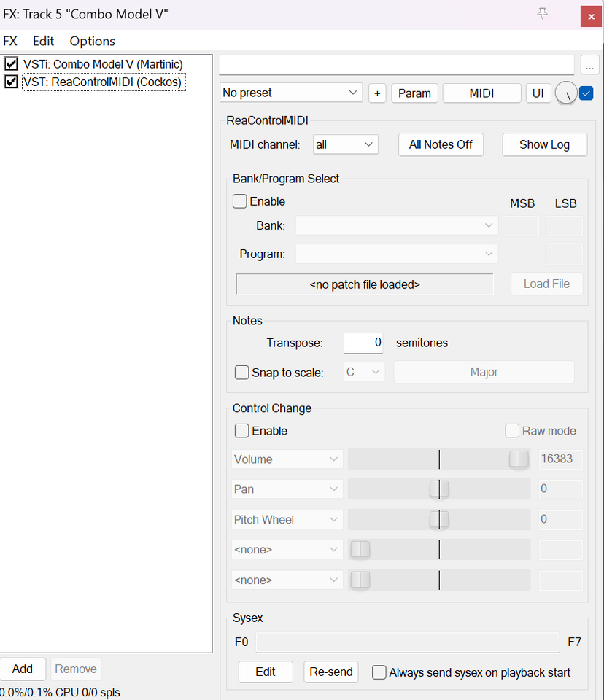
Task: Open the FX menu
Action: [x=10, y=41]
